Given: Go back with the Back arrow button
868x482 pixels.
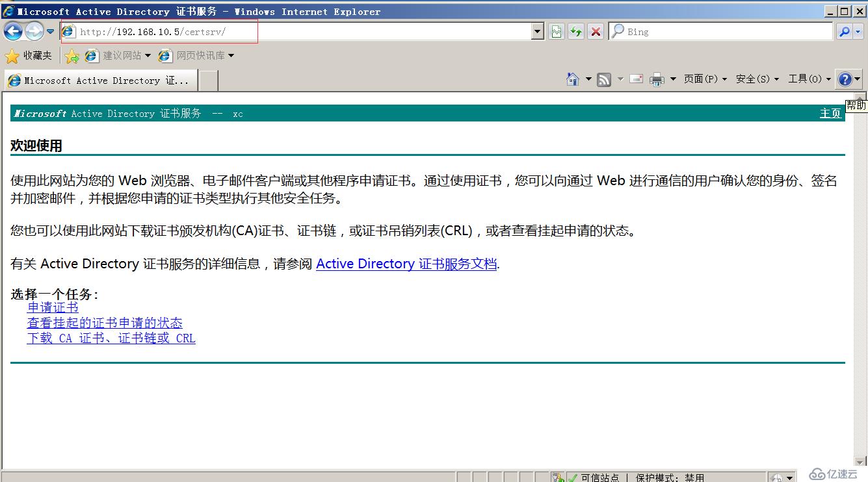Looking at the screenshot, I should 13,31.
